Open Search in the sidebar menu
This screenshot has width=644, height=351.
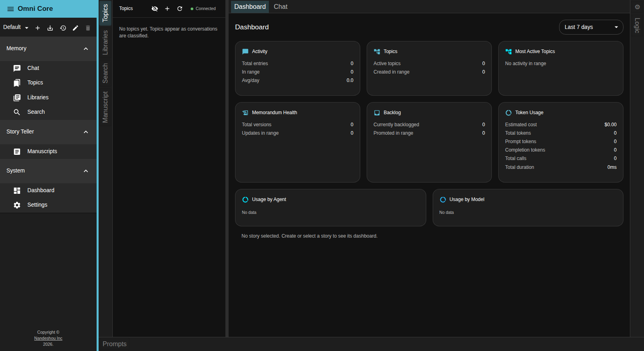48,112
